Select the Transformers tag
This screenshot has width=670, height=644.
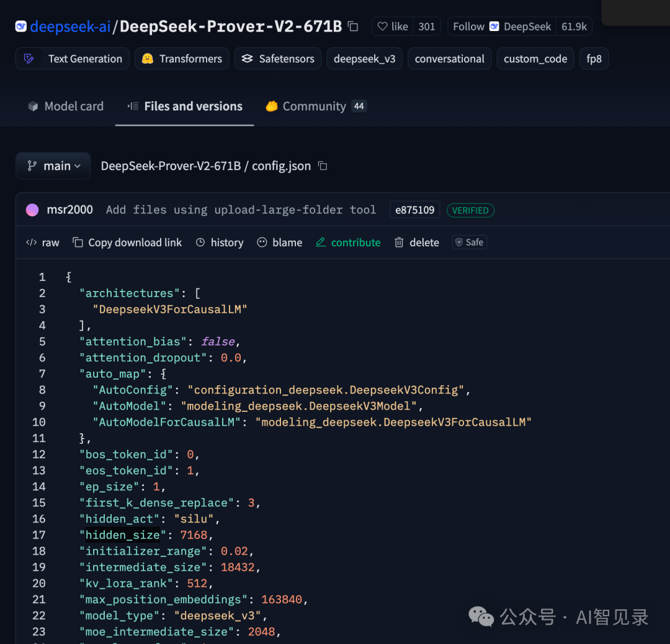click(182, 58)
